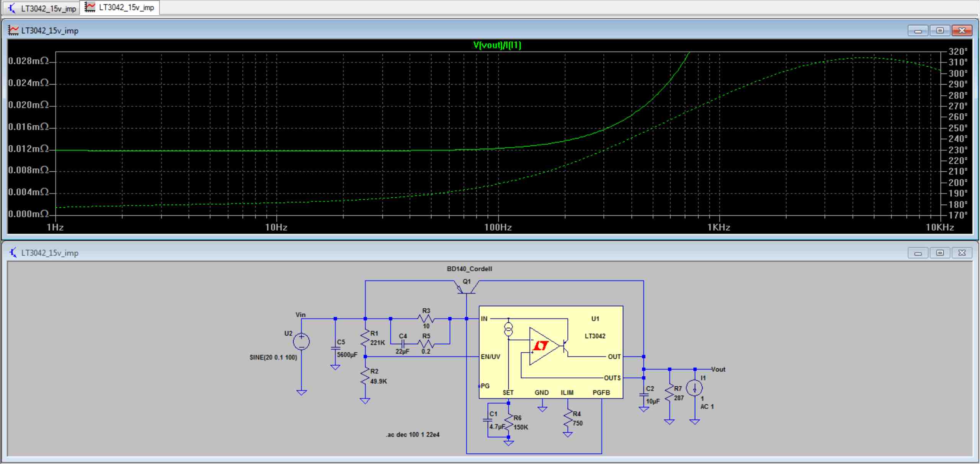The width and height of the screenshot is (980, 464).
Task: Select capacitor C5 symbol
Action: (x=335, y=348)
